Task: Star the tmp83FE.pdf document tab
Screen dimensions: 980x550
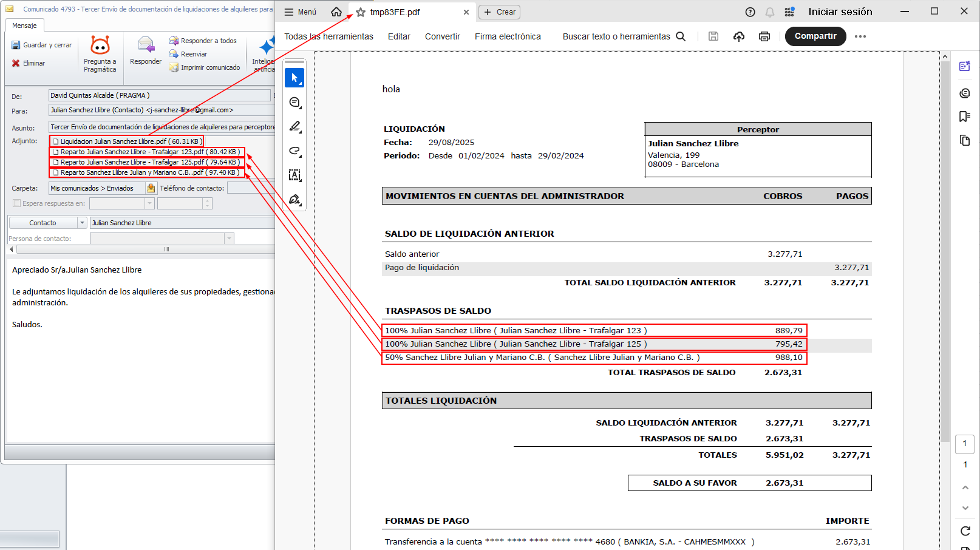Action: [x=361, y=12]
